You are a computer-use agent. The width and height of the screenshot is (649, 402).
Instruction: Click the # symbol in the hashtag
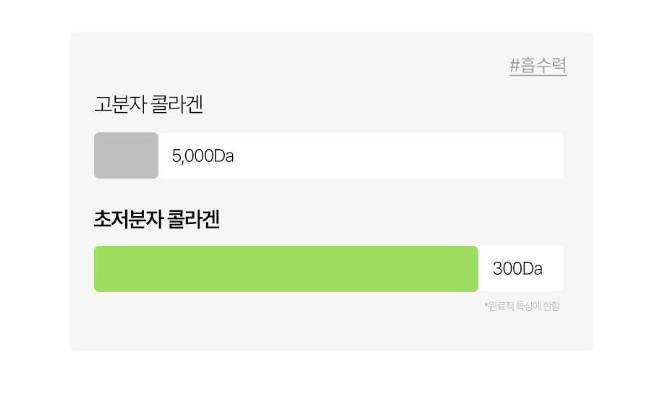[514, 66]
